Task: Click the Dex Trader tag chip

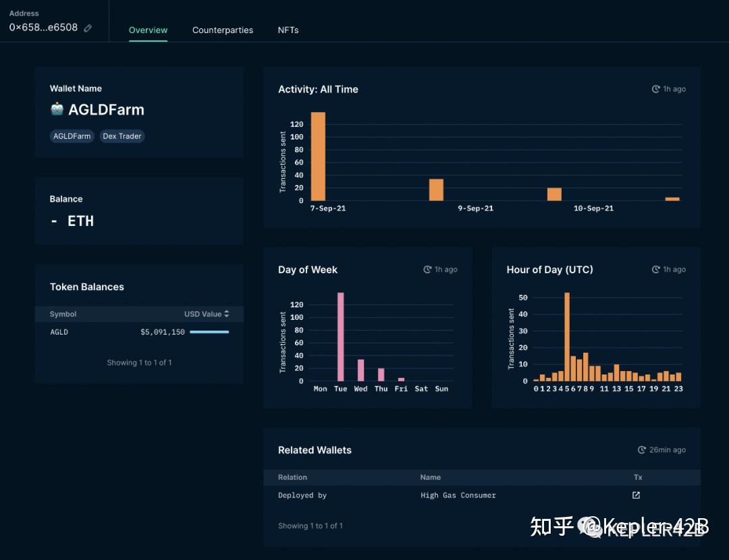Action: coord(122,136)
